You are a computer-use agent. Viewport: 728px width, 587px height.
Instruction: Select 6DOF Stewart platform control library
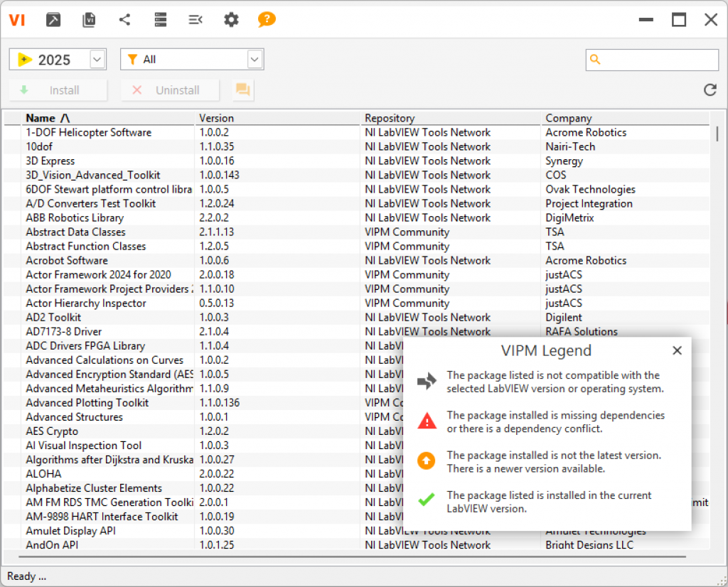point(357,189)
